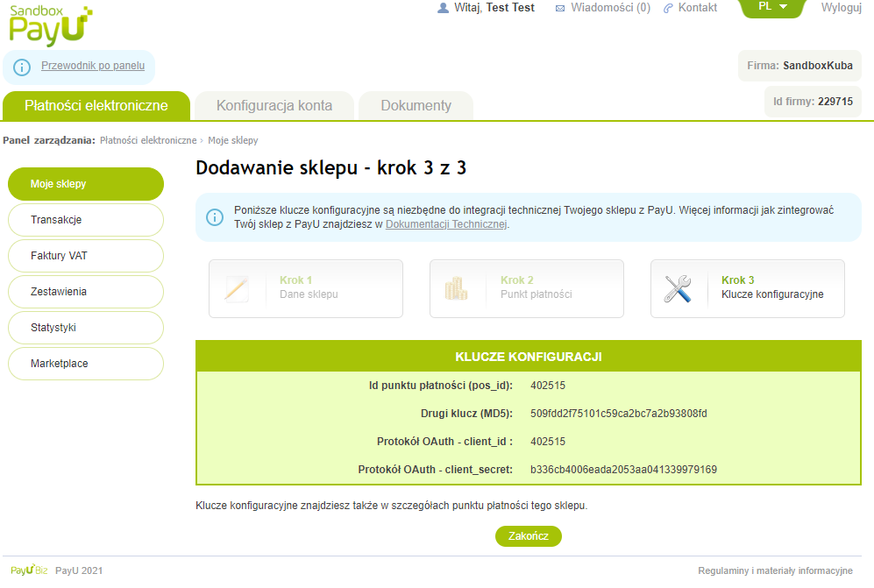
Task: Click the coins icon in Krok 2
Action: point(456,288)
